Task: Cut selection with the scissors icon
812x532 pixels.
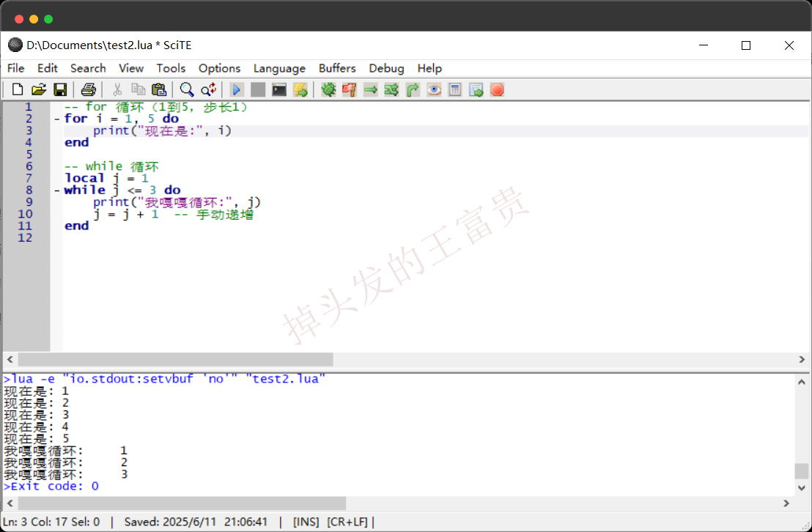Action: point(117,89)
